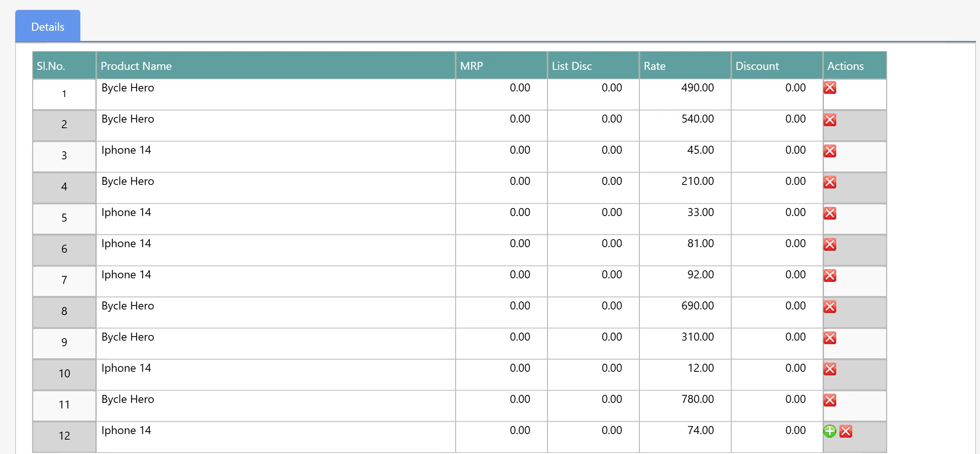Click the List Disc column header
The width and height of the screenshot is (980, 454).
(593, 65)
